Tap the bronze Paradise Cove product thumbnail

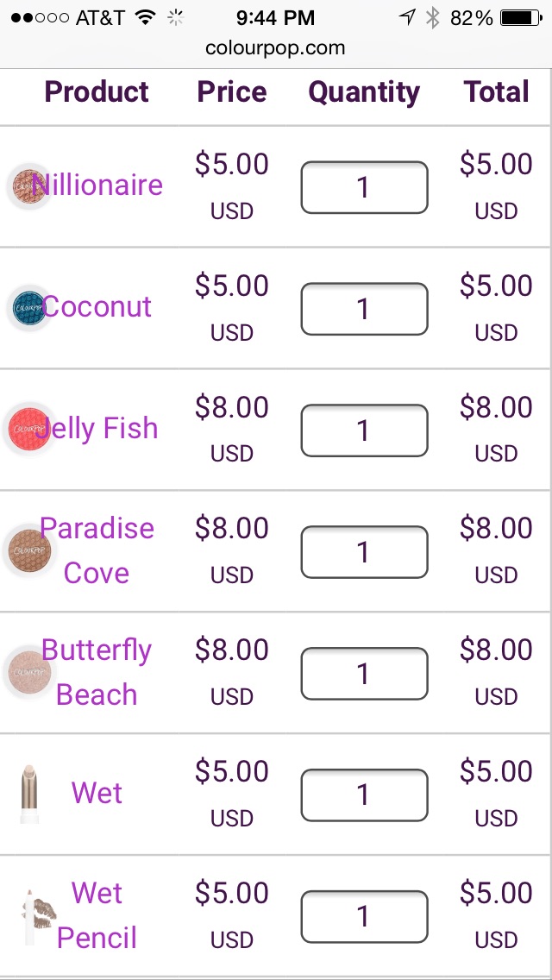28,550
